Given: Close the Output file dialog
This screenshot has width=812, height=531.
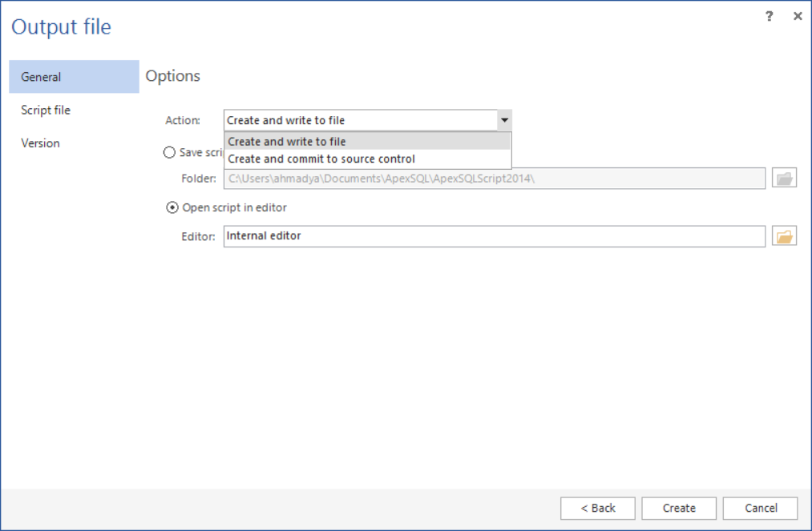Looking at the screenshot, I should pos(798,16).
